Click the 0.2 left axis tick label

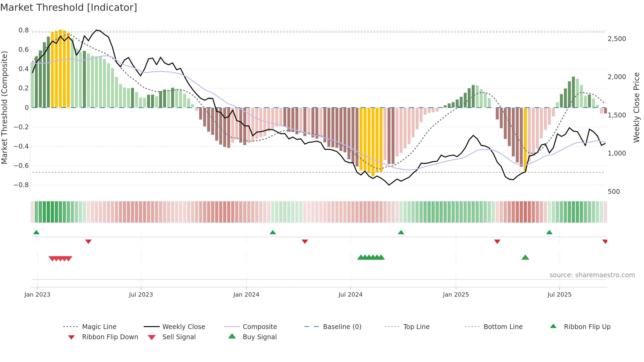pyautogui.click(x=24, y=88)
